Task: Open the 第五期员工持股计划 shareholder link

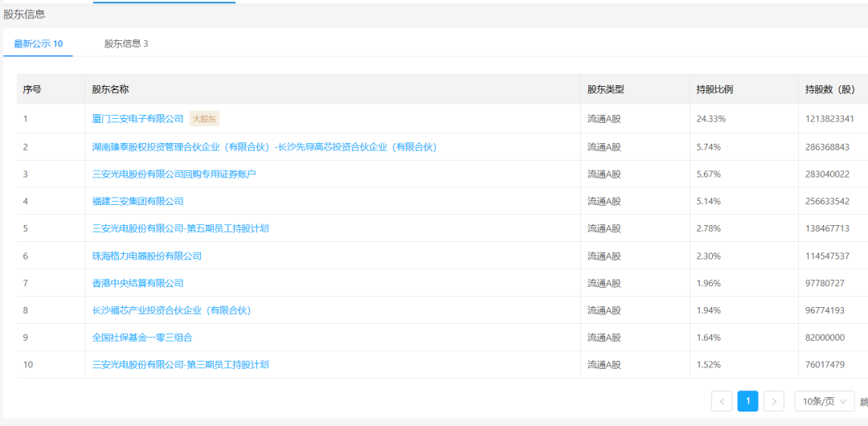Action: point(181,228)
